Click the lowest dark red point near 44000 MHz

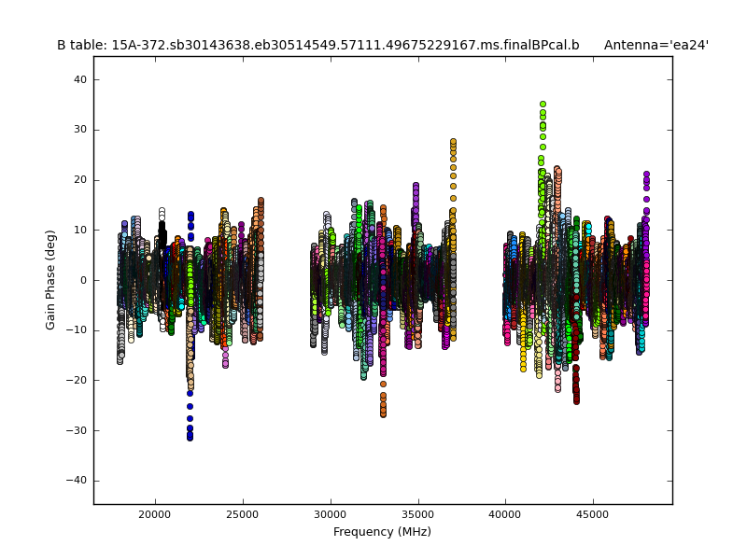click(x=576, y=400)
